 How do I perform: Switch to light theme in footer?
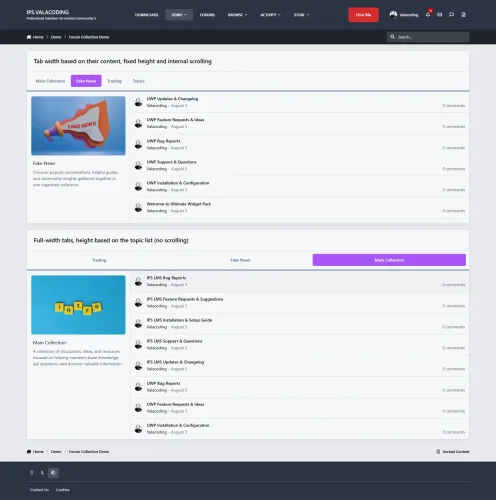32,472
